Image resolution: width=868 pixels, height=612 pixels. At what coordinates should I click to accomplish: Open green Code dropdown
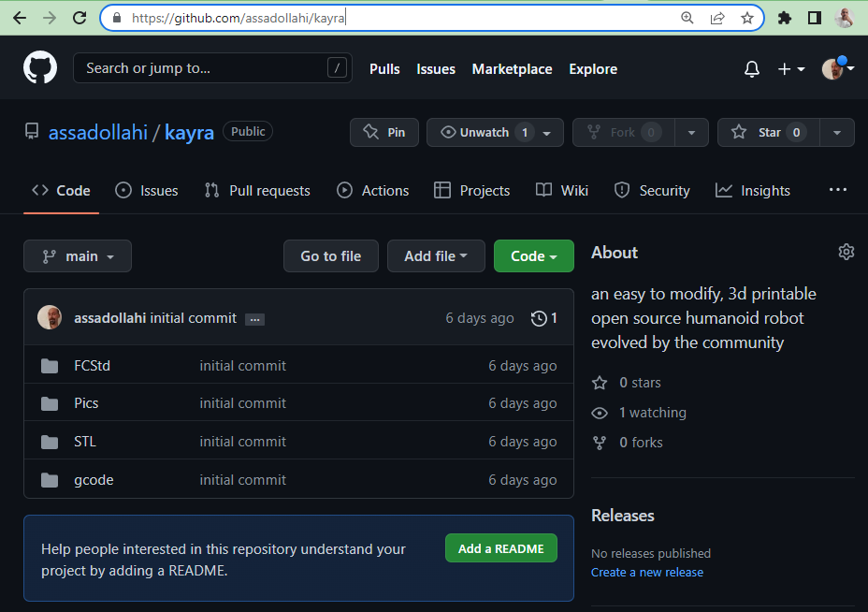[534, 256]
